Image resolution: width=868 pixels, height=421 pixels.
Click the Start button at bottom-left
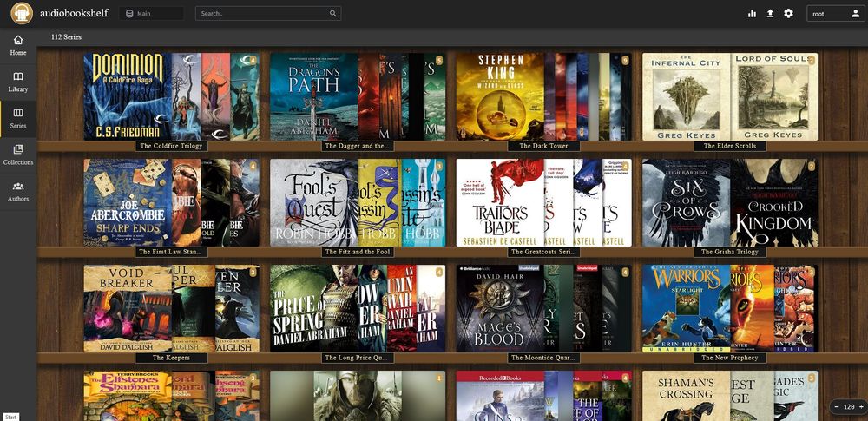10,417
